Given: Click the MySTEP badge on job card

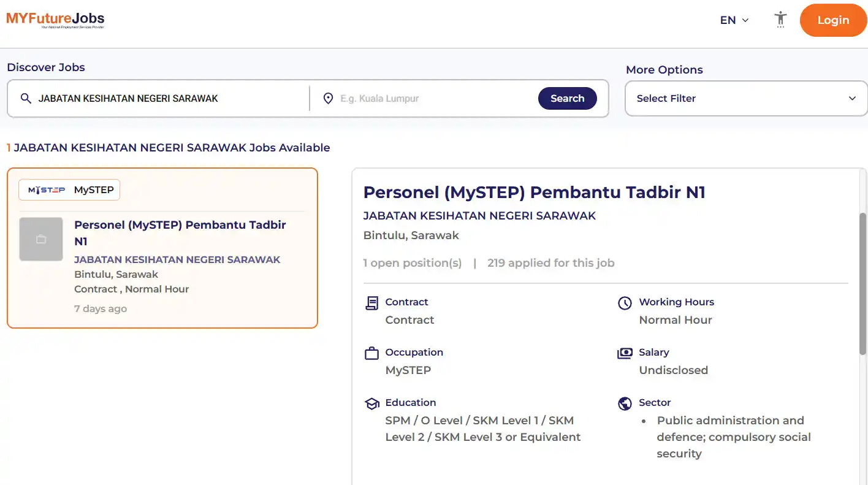Looking at the screenshot, I should [x=69, y=190].
